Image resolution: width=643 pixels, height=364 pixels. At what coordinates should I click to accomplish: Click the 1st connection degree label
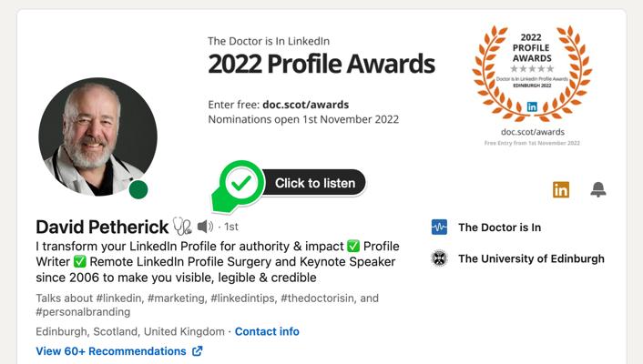click(x=231, y=227)
